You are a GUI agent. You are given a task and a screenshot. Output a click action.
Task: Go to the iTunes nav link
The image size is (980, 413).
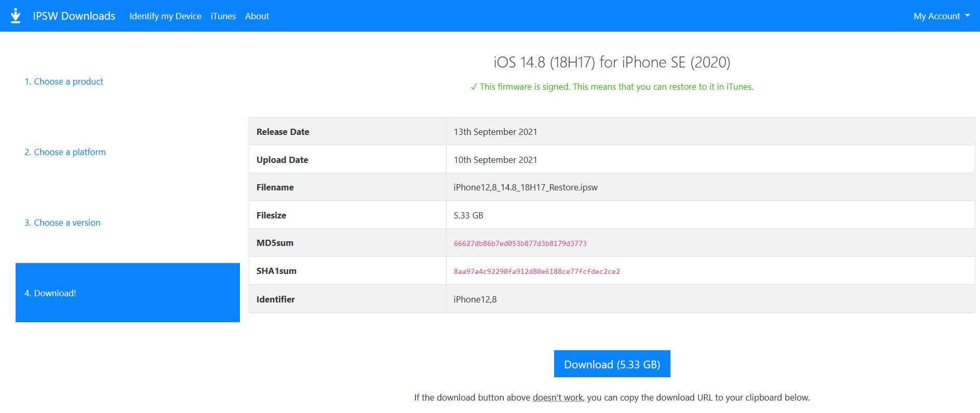pyautogui.click(x=223, y=16)
